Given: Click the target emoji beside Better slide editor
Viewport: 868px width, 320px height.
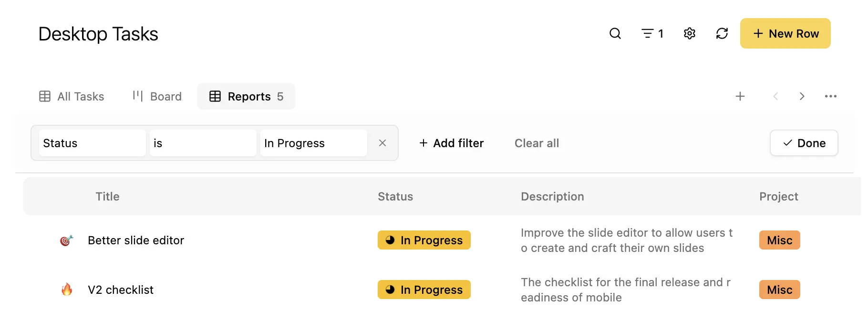Looking at the screenshot, I should pyautogui.click(x=66, y=240).
